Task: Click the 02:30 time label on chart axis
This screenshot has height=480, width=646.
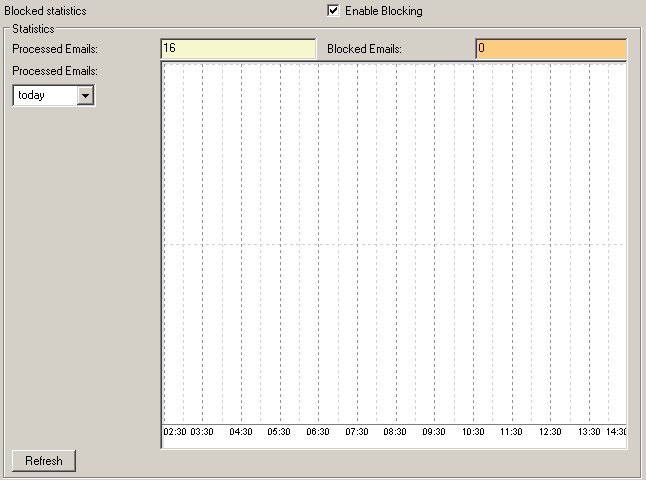Action: [x=174, y=432]
